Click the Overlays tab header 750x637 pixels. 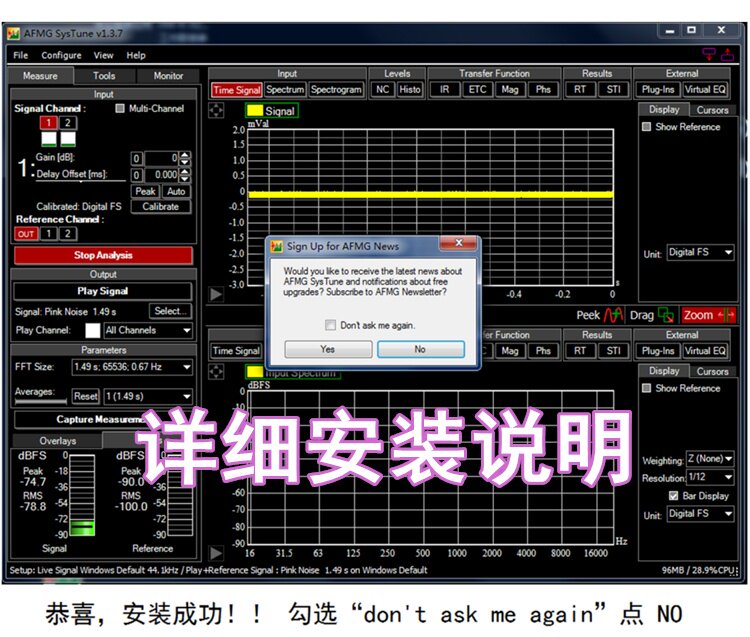pyautogui.click(x=57, y=440)
